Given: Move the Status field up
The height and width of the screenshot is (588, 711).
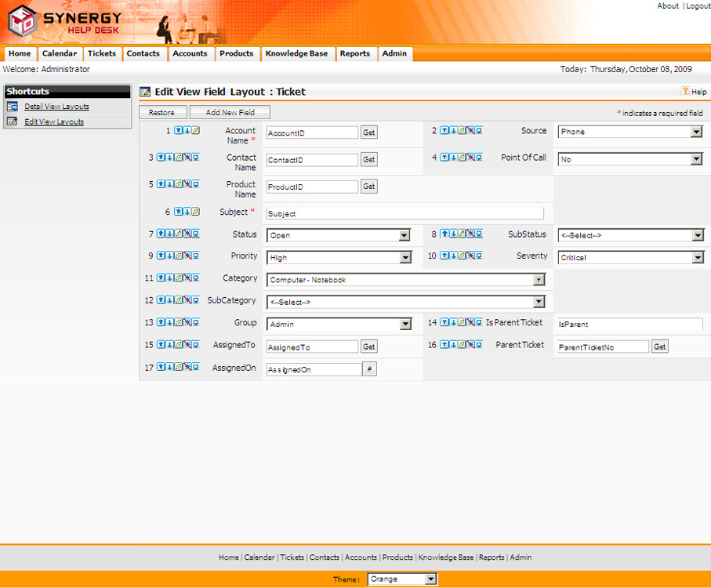Looking at the screenshot, I should pyautogui.click(x=161, y=234).
